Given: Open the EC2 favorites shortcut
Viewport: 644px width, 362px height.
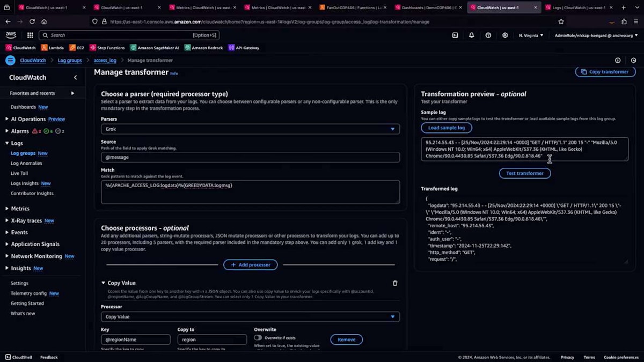Looking at the screenshot, I should (x=77, y=48).
